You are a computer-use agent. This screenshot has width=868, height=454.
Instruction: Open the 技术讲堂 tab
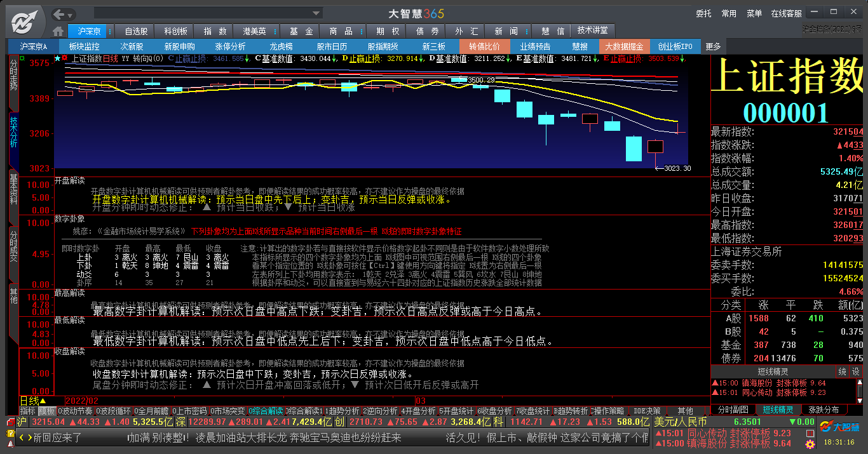coord(593,30)
